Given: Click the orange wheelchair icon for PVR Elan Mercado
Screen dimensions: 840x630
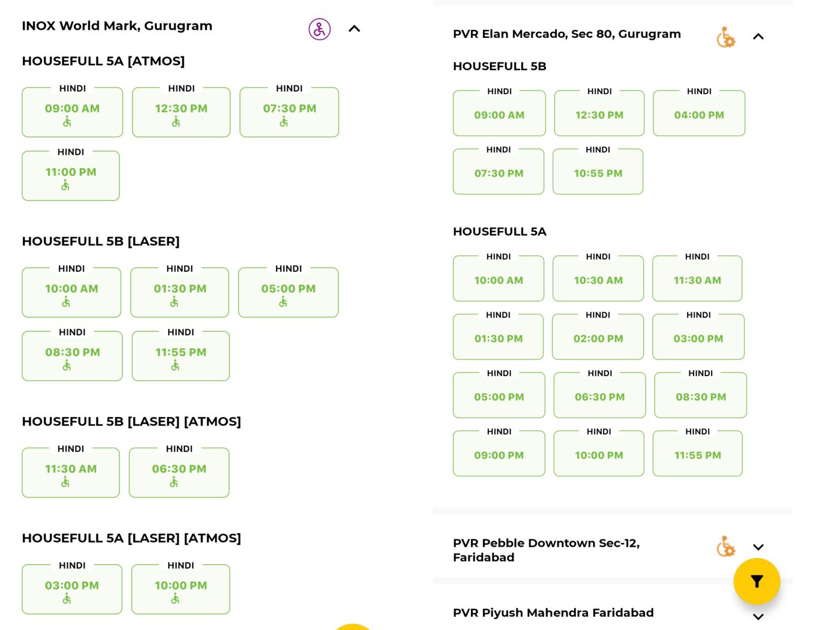Looking at the screenshot, I should 725,37.
